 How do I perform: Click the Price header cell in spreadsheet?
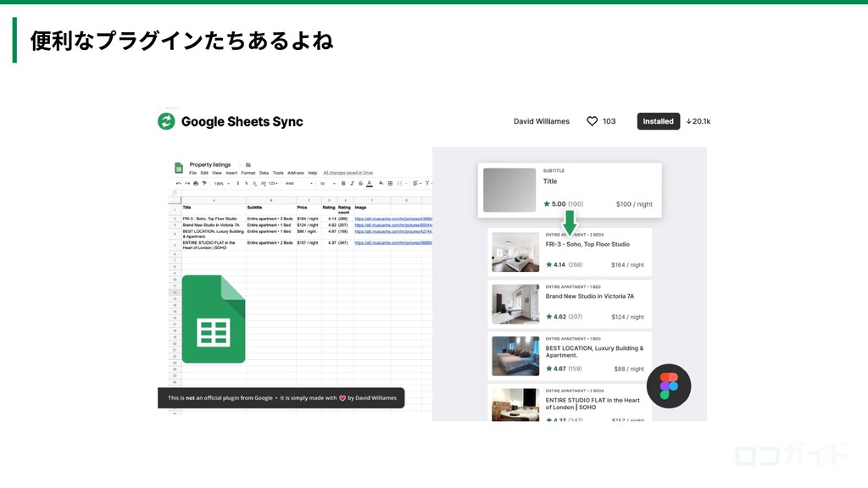tap(309, 210)
